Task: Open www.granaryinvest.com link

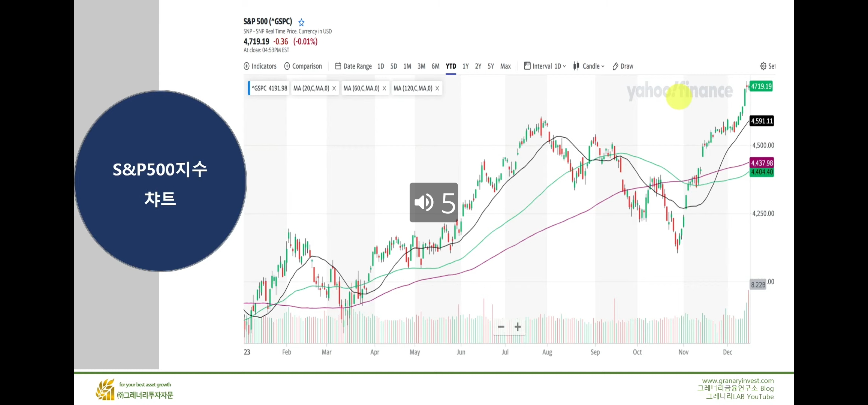Action: 738,381
